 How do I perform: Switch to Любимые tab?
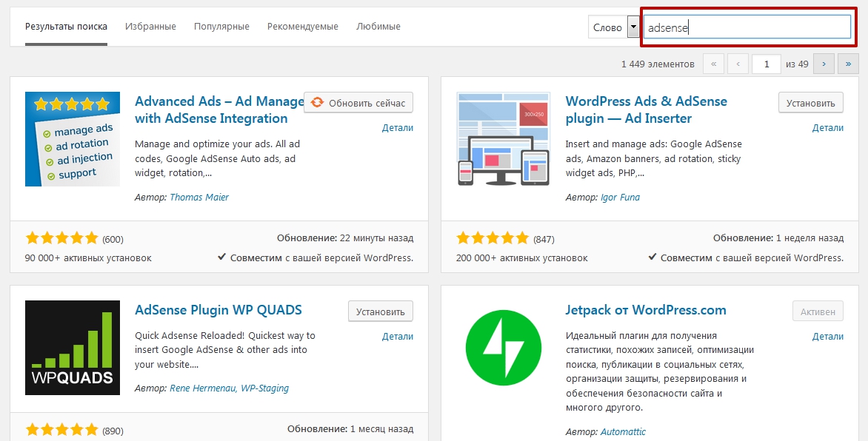click(x=378, y=27)
